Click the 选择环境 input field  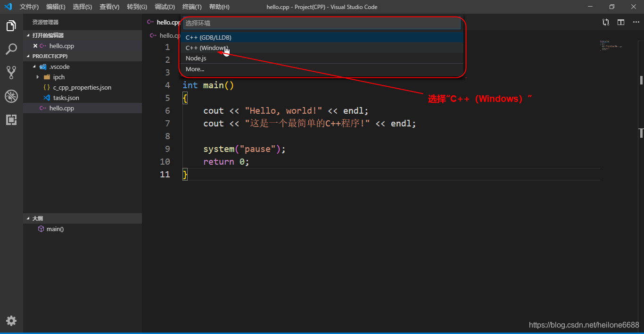pos(322,23)
